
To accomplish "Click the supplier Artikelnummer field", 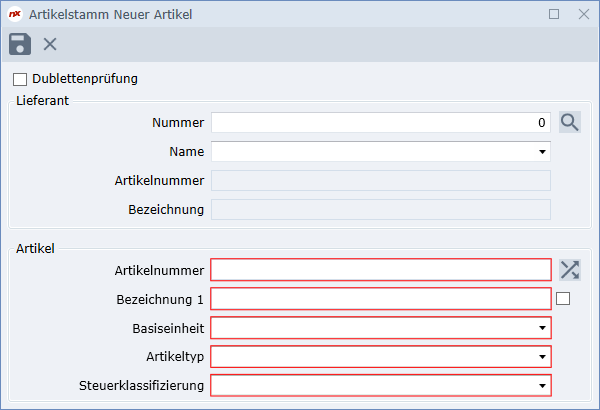I will click(x=380, y=181).
